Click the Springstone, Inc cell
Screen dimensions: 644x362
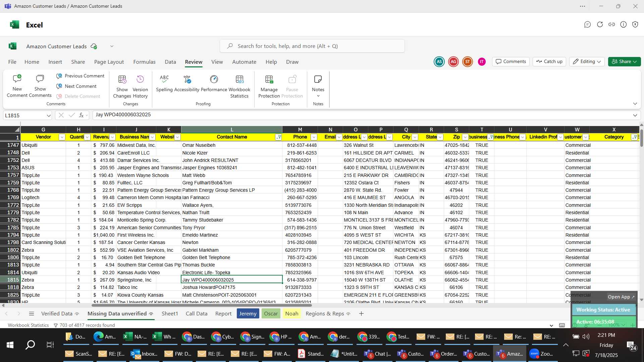point(136,280)
